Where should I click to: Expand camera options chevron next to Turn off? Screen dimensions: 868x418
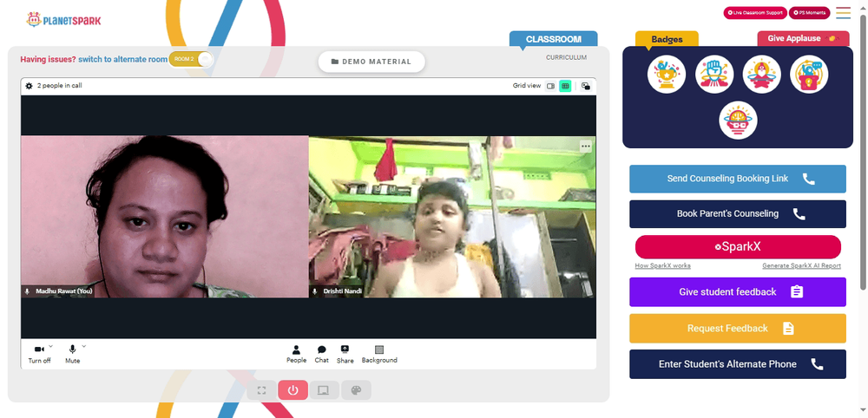coord(51,346)
